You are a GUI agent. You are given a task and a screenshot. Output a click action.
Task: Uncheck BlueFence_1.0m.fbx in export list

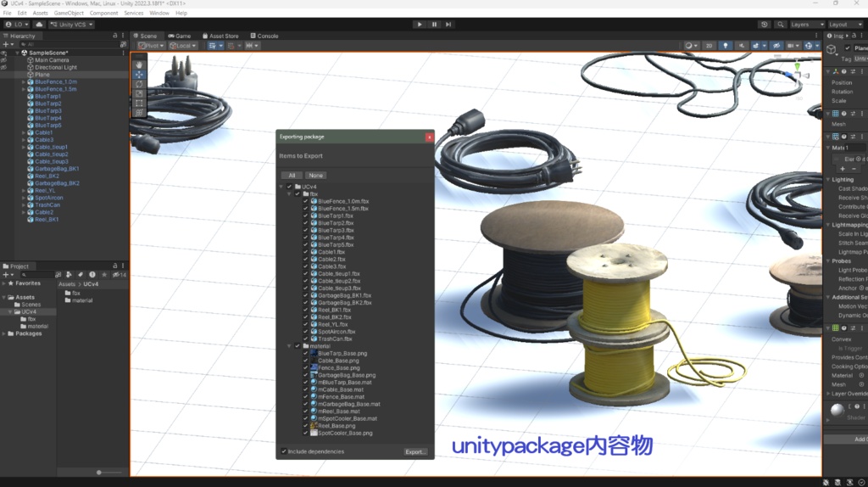pyautogui.click(x=305, y=201)
